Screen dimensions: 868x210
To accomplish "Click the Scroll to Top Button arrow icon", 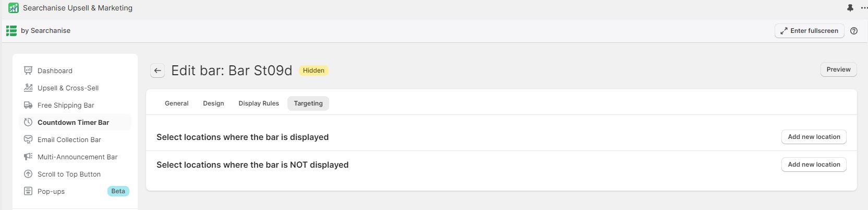I will [x=28, y=174].
